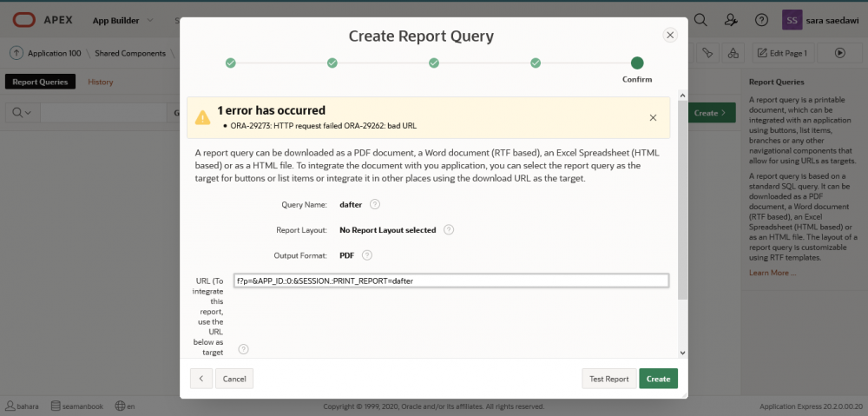Switch to the History tab
Viewport: 868px width, 416px height.
(100, 82)
